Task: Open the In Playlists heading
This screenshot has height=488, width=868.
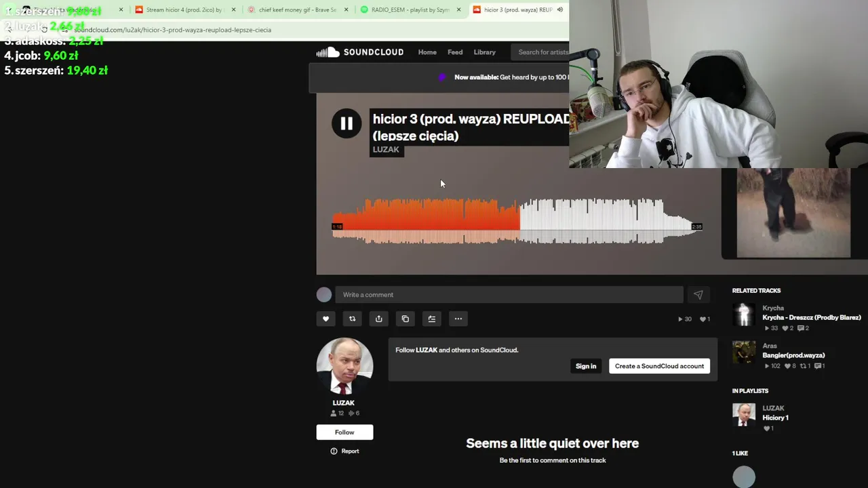Action: tap(750, 391)
